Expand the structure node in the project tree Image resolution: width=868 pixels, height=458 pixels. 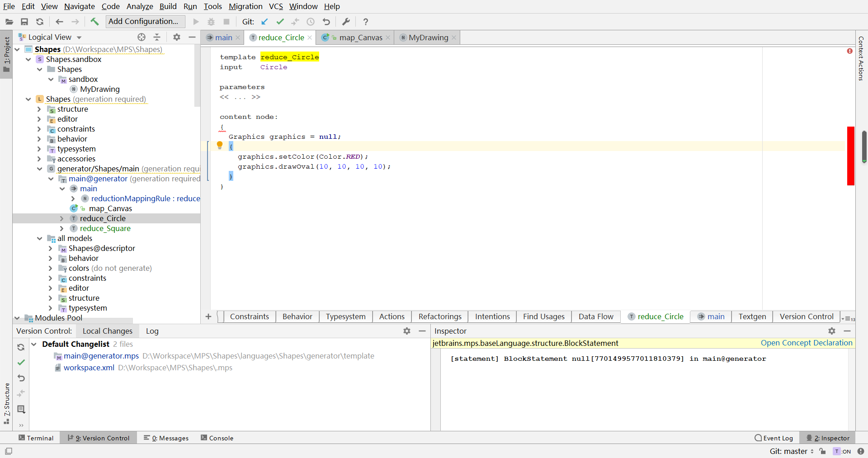tap(40, 109)
